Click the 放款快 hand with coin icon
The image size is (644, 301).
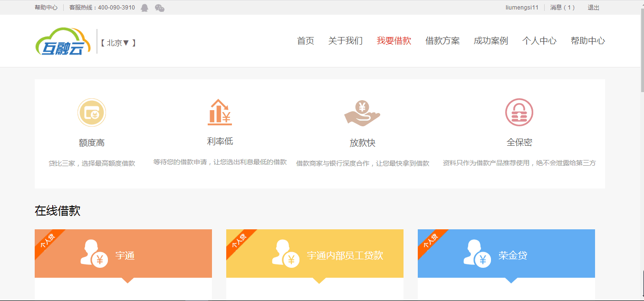click(x=362, y=113)
